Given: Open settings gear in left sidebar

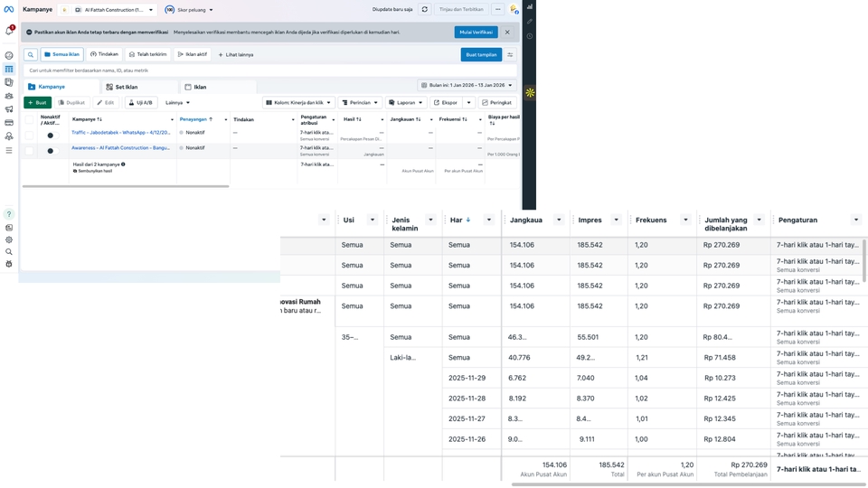Looking at the screenshot, I should (9, 239).
